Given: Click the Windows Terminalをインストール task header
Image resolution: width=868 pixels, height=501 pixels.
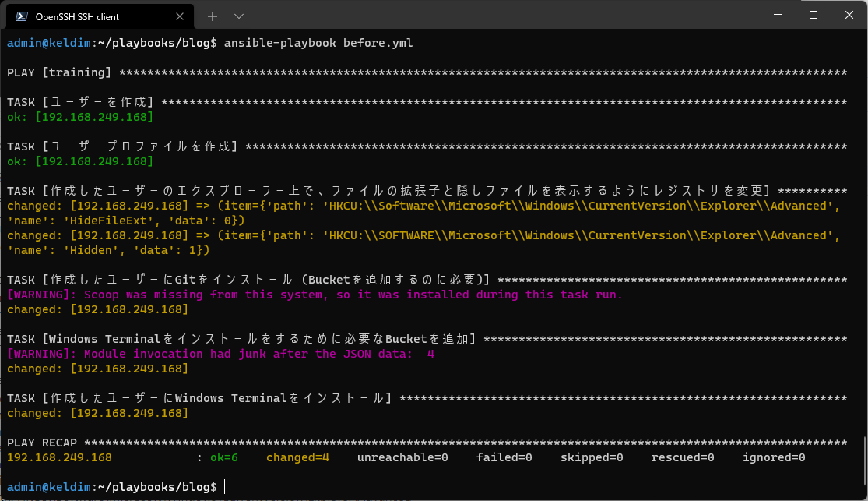Looking at the screenshot, I should [x=427, y=398].
